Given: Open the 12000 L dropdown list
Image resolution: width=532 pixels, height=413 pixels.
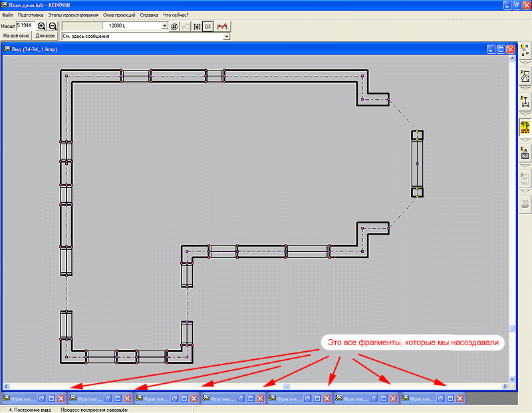Looking at the screenshot, I should 165,26.
